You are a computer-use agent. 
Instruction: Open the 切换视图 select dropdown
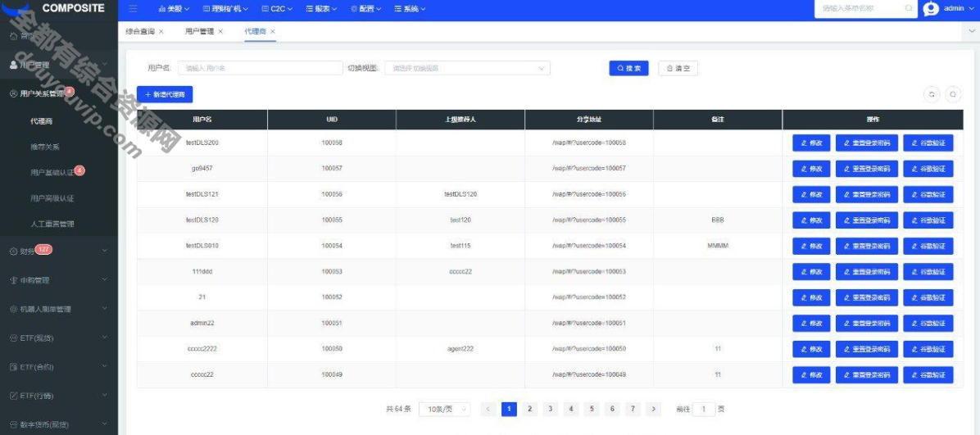point(468,68)
